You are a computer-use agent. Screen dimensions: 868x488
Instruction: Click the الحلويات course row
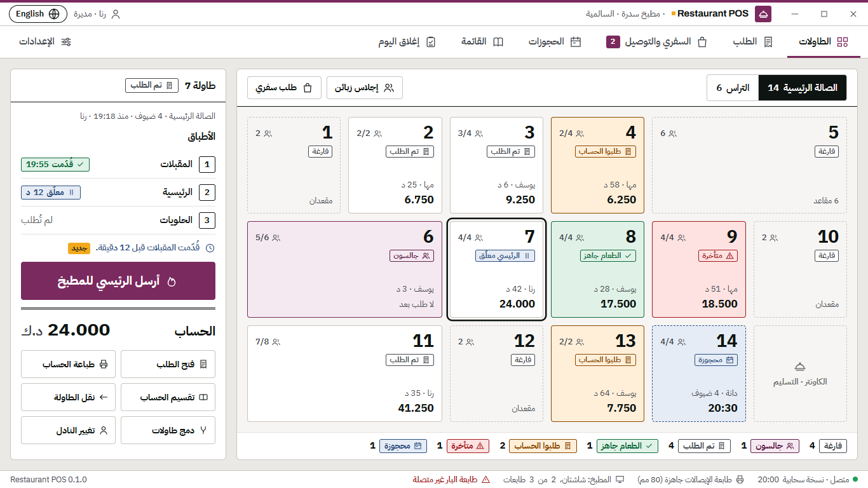pyautogui.click(x=118, y=220)
